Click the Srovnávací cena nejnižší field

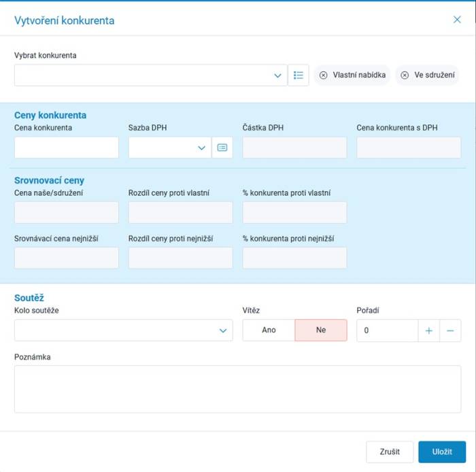[x=67, y=258]
